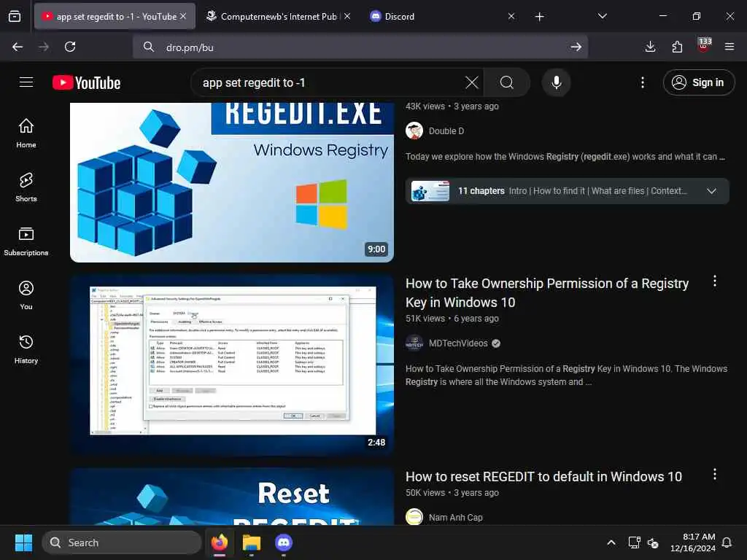Image resolution: width=747 pixels, height=560 pixels.
Task: Open Firefox from the taskbar
Action: pyautogui.click(x=220, y=542)
